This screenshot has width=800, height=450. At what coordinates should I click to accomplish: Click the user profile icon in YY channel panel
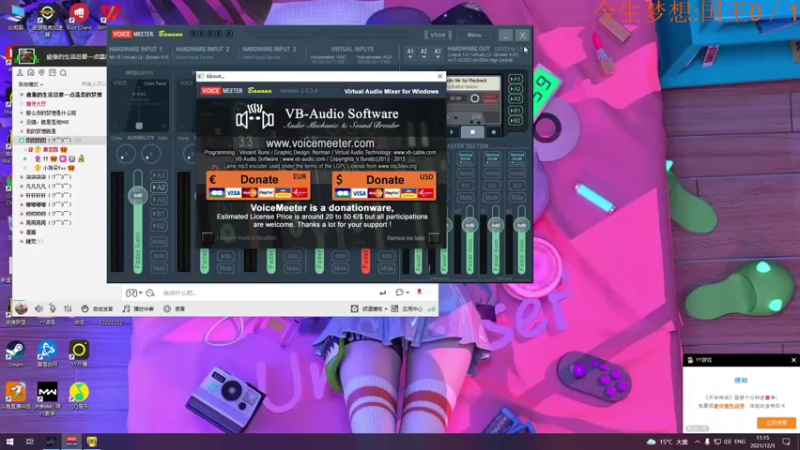click(20, 73)
